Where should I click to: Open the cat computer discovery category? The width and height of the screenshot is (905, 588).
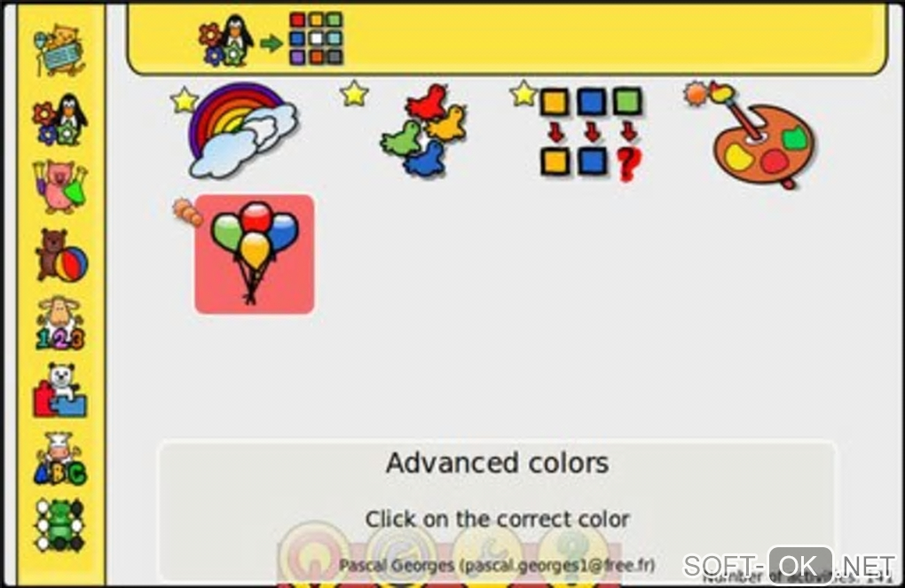click(59, 51)
